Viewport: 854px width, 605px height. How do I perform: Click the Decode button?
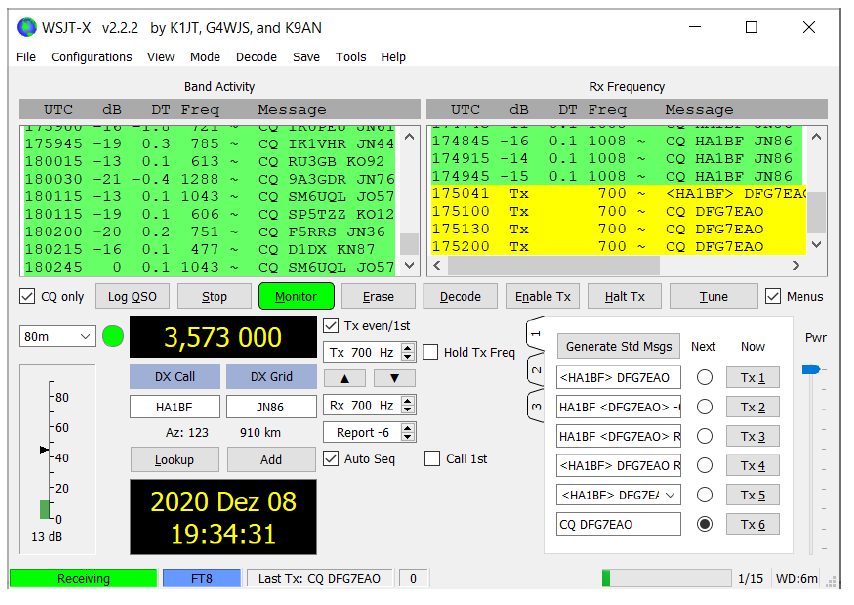(x=460, y=296)
